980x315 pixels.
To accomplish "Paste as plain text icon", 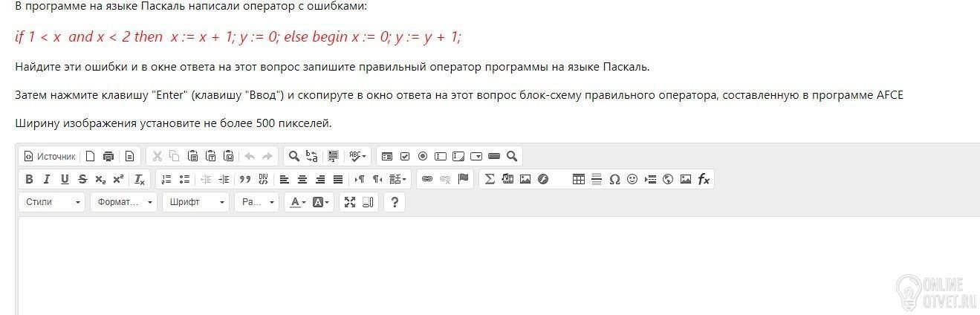I will [210, 156].
